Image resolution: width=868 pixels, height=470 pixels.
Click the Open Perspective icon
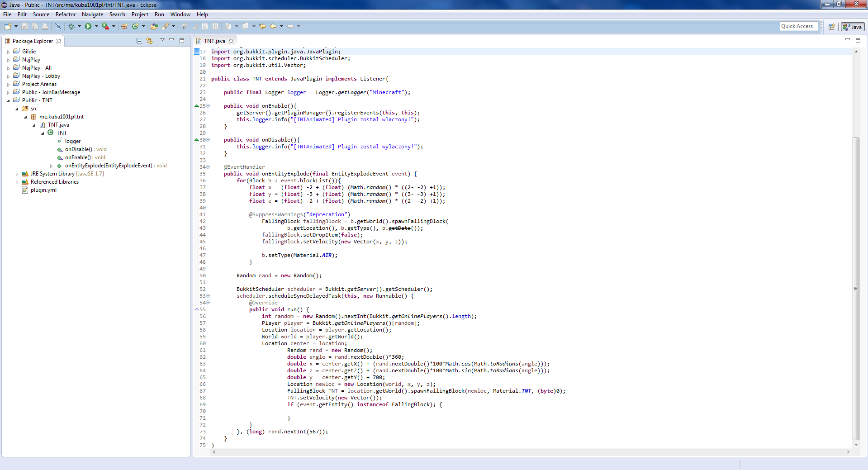pos(831,27)
